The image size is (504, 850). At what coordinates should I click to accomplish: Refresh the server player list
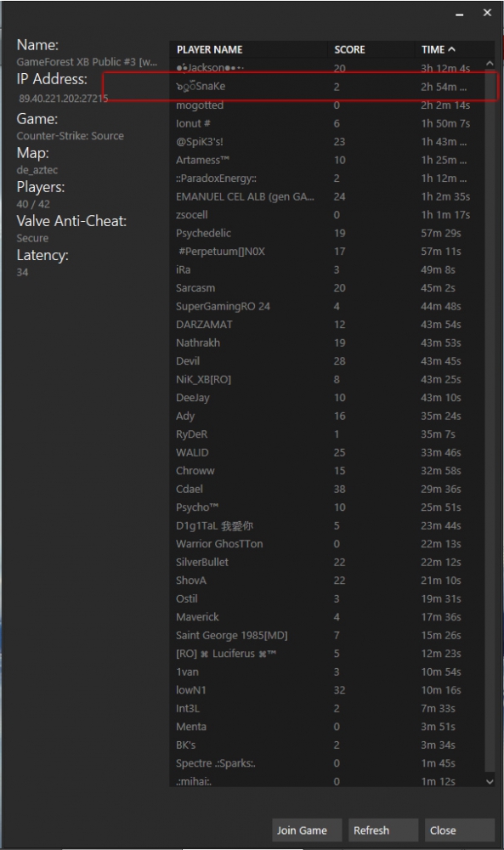382,830
